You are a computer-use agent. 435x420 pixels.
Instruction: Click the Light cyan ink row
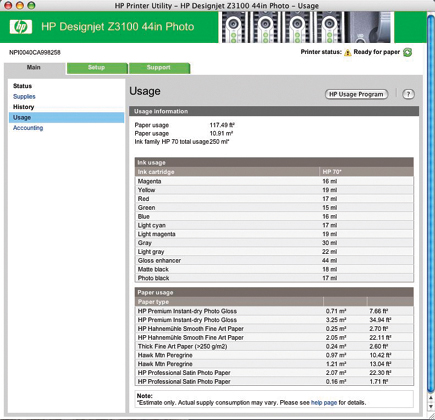click(274, 225)
